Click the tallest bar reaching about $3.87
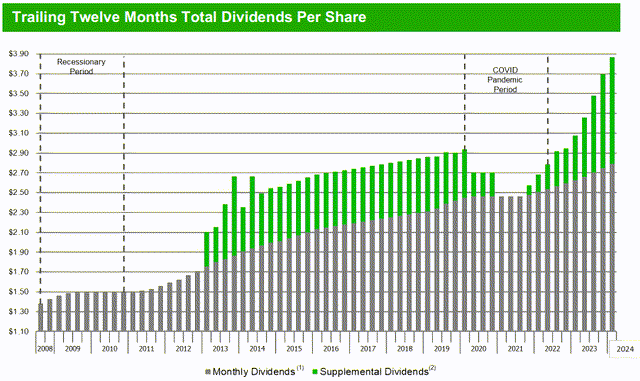Viewport: 640px width, 381px height. coord(612,194)
